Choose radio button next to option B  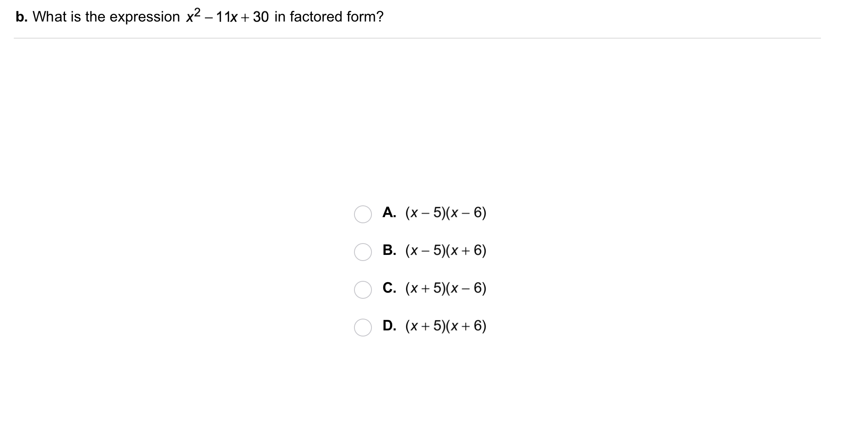363,252
